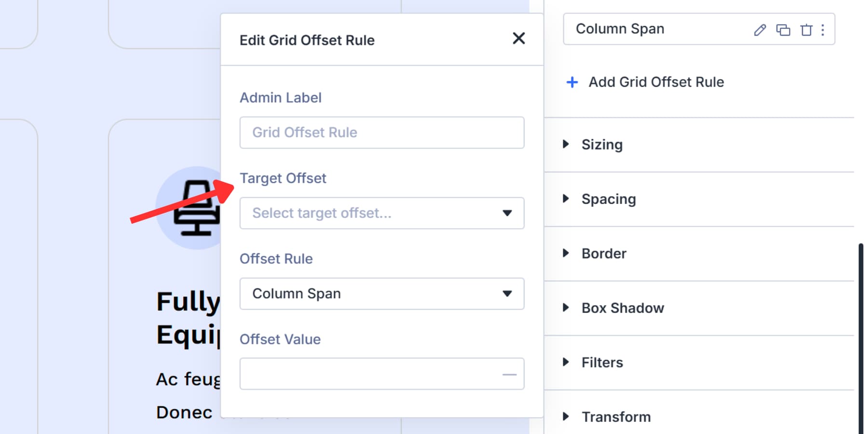This screenshot has height=434, width=868.
Task: Click the blue plus icon for adding rules
Action: point(572,82)
